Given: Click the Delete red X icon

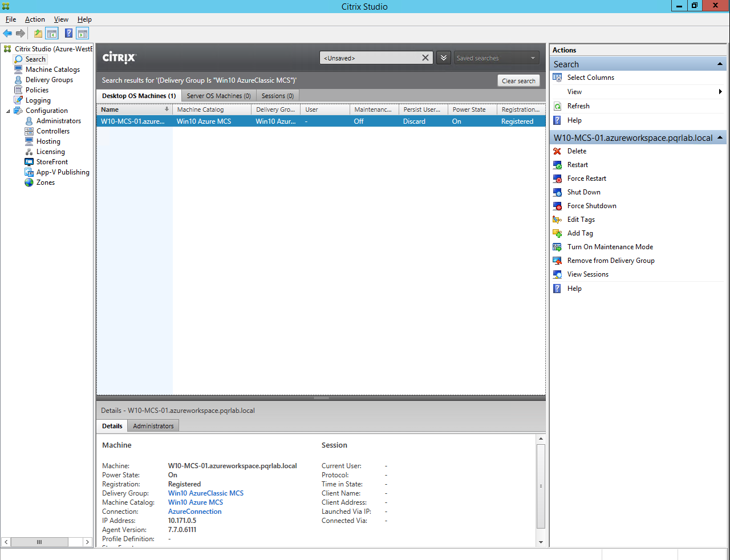Looking at the screenshot, I should [x=557, y=151].
